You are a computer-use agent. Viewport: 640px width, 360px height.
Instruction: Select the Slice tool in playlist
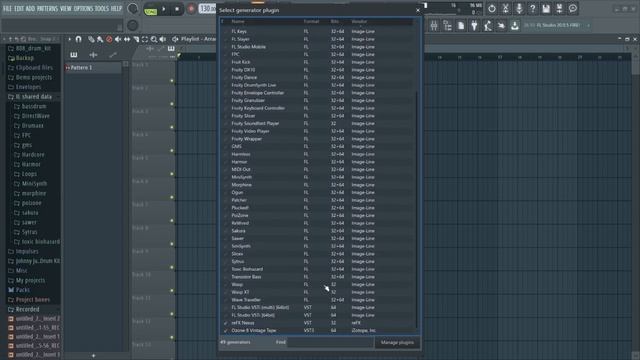click(x=136, y=39)
